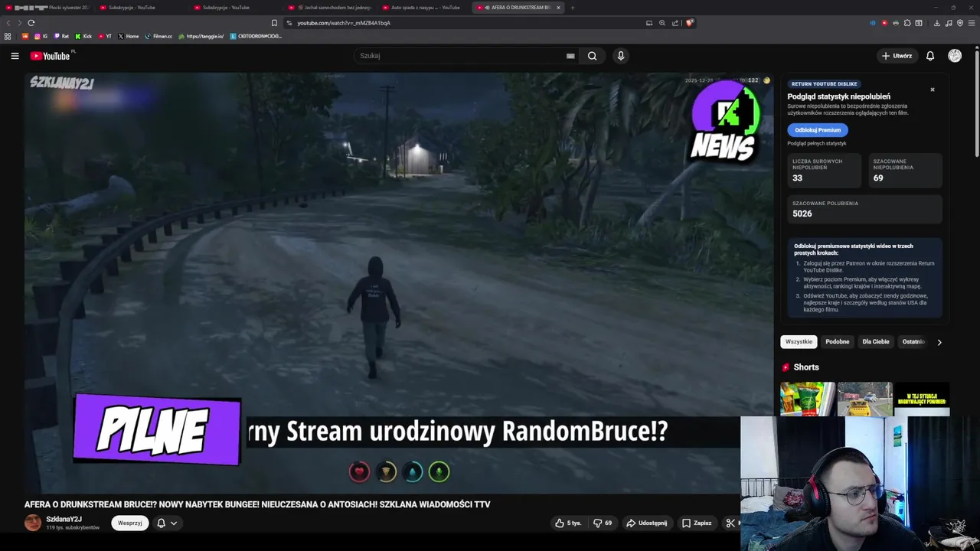
Task: Open the YT bookmark
Action: click(105, 36)
